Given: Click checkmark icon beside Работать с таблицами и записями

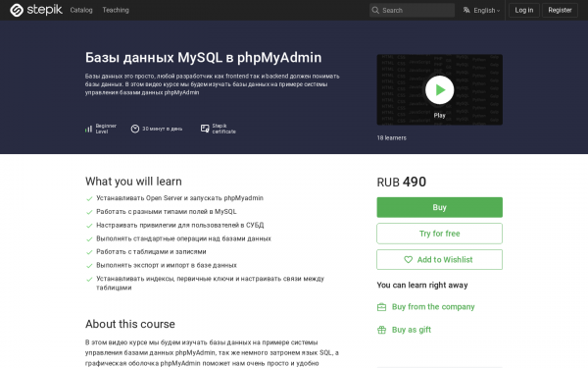Looking at the screenshot, I should pos(89,252).
